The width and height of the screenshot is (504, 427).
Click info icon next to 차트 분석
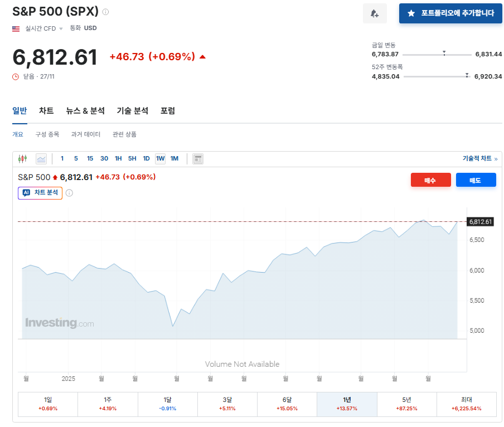[69, 193]
